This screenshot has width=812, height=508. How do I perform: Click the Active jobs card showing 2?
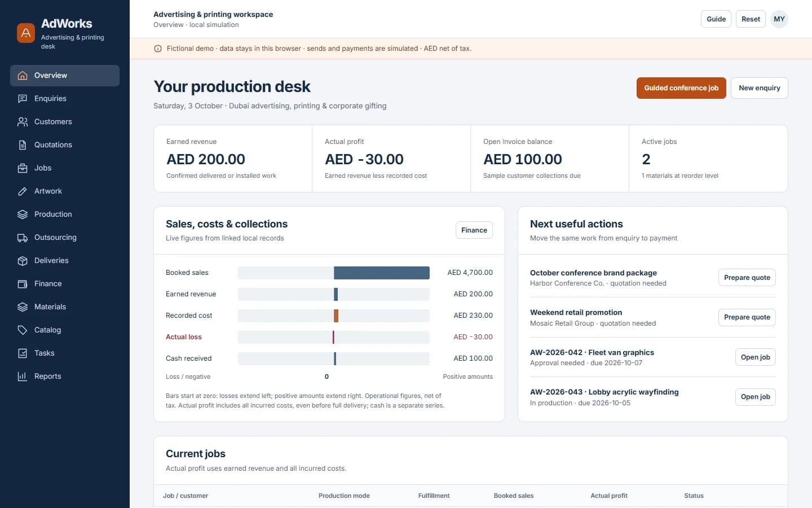coord(708,159)
